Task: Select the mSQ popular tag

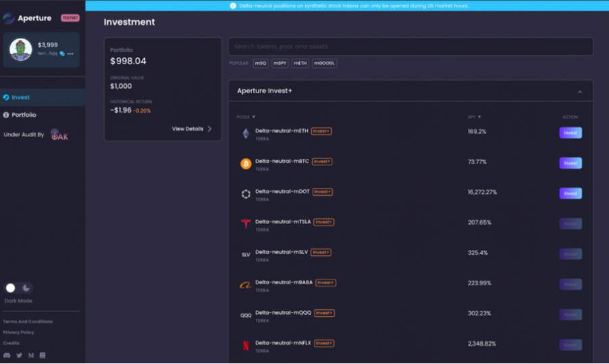Action: 261,63
